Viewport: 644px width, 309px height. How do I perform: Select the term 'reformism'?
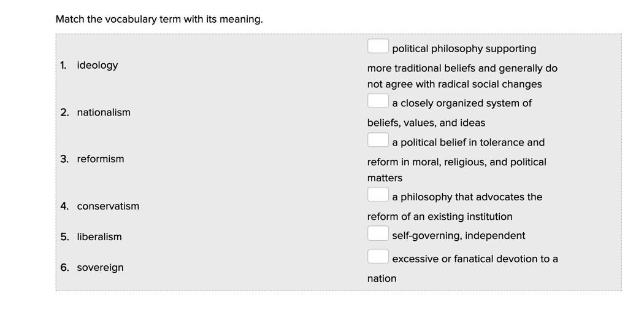pyautogui.click(x=100, y=159)
